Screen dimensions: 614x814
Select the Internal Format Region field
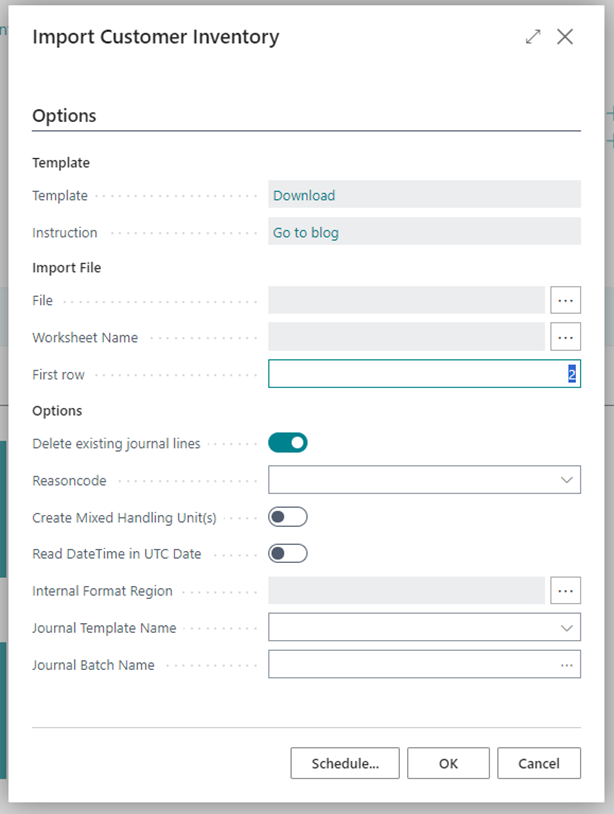click(x=406, y=590)
